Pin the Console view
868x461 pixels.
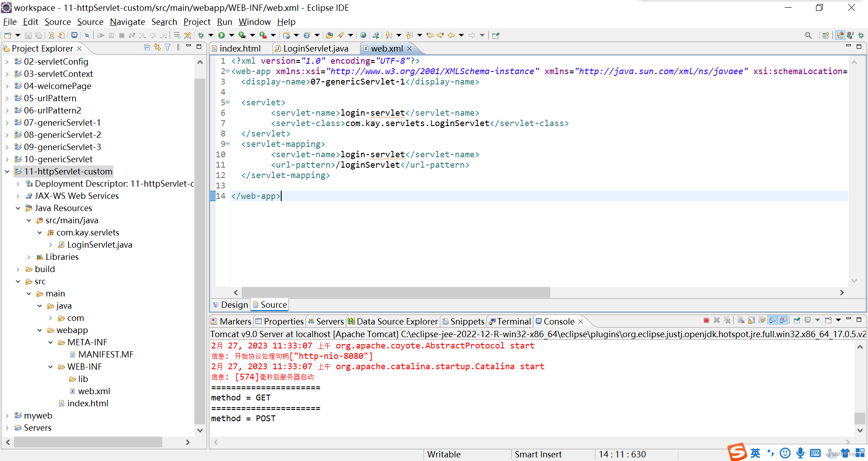[797, 320]
